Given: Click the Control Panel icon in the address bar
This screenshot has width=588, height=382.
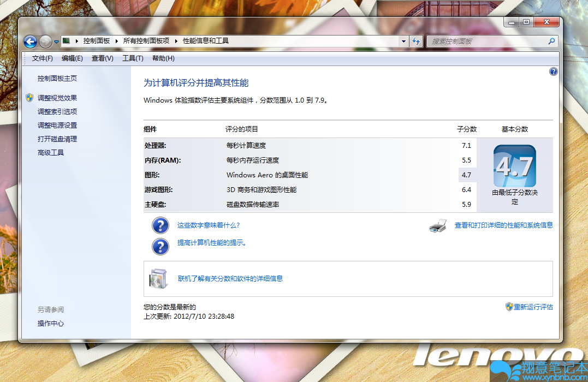Looking at the screenshot, I should [66, 41].
